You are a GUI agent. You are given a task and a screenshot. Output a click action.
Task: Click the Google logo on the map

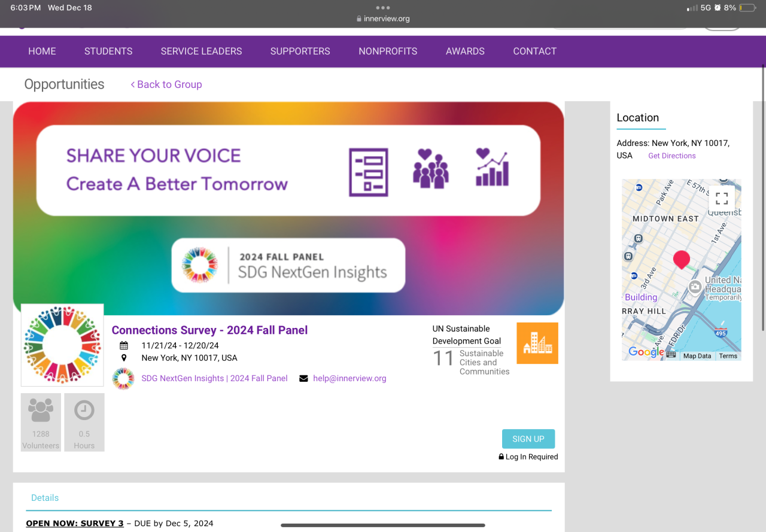(646, 352)
